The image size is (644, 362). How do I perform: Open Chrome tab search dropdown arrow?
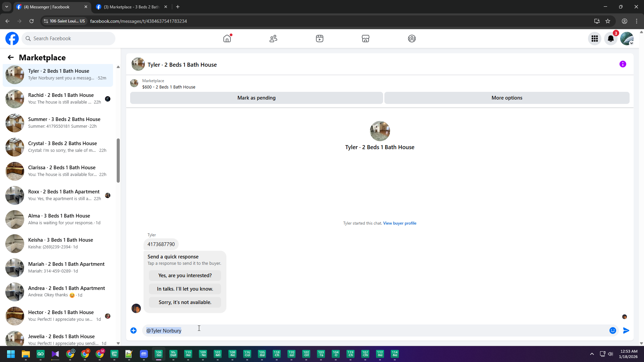point(7,7)
